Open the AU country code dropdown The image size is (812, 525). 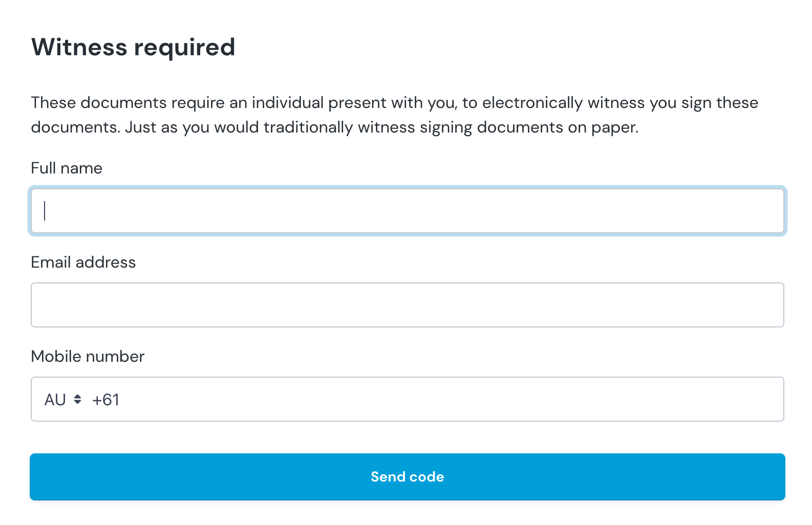pos(62,399)
